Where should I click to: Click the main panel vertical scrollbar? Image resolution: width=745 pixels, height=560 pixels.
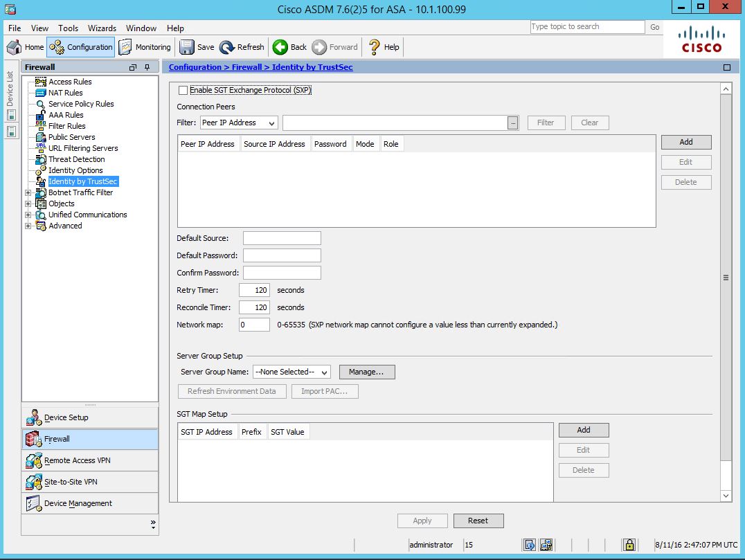tap(726, 278)
